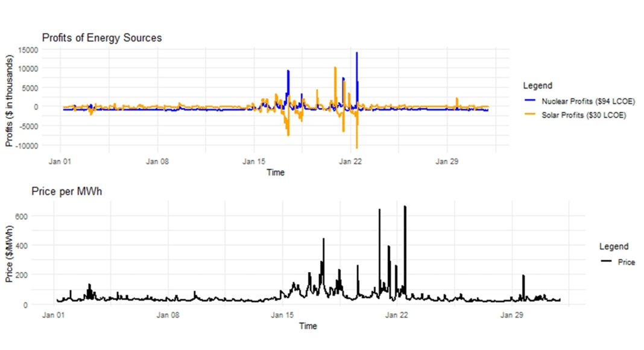The image size is (644, 350).
Task: Click the orange Solar Profits legend line
Action: [x=530, y=115]
